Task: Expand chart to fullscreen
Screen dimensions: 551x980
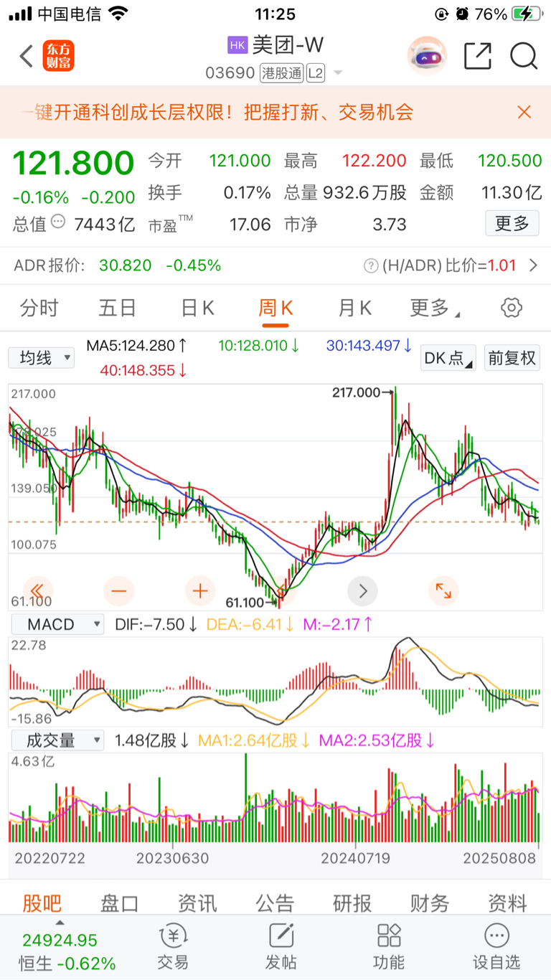Action: [443, 591]
